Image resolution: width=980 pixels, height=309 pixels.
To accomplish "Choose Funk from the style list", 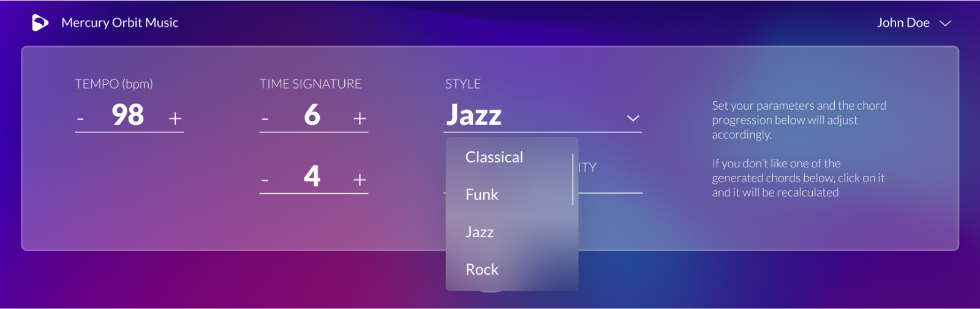I will [x=482, y=195].
